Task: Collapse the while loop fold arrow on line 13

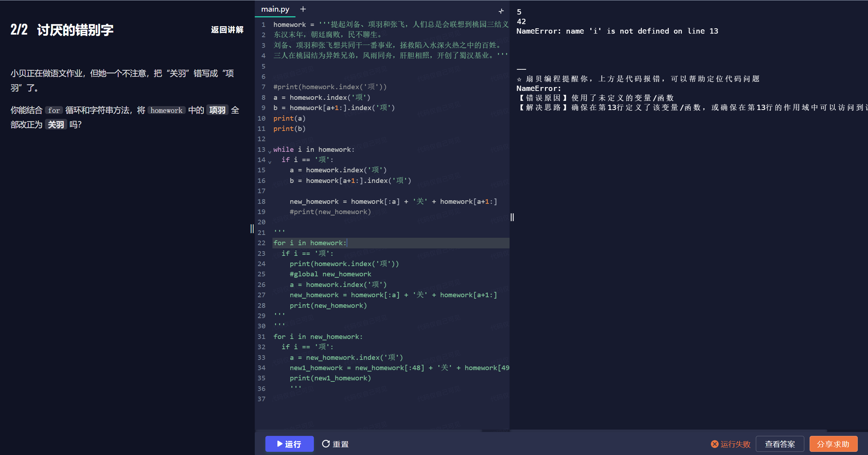Action: (x=270, y=152)
